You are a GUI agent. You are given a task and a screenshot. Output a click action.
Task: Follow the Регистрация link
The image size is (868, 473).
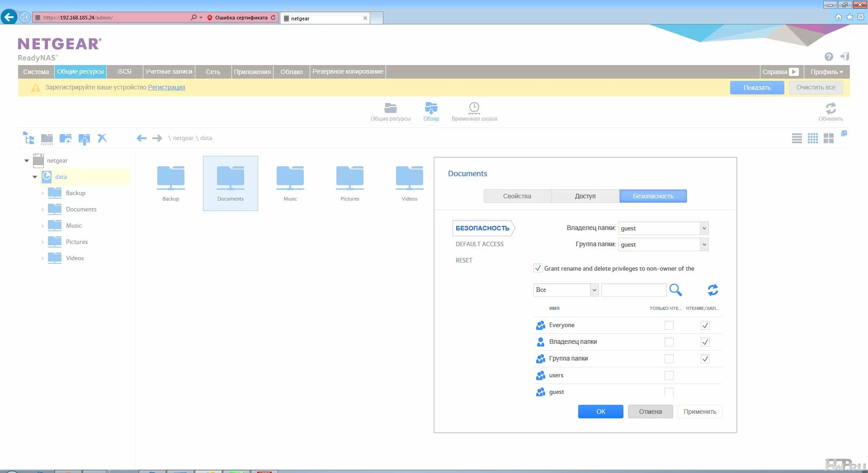(x=166, y=87)
